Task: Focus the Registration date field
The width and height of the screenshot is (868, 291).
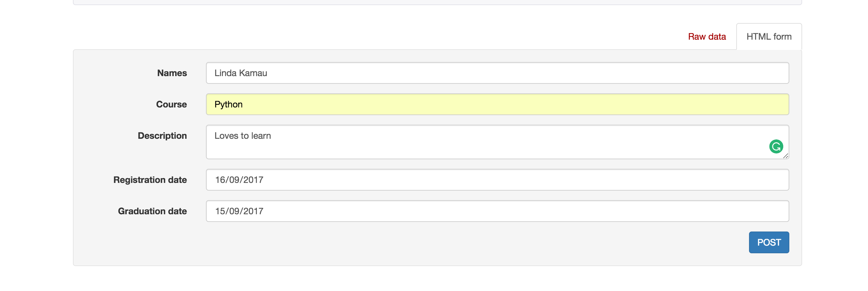Action: tap(497, 180)
